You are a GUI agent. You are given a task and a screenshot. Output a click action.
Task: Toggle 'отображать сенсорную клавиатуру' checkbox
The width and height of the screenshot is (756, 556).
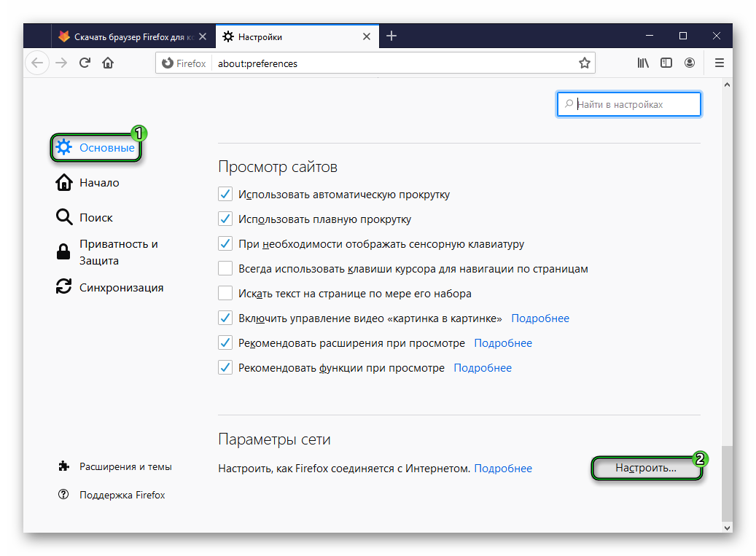coord(225,244)
